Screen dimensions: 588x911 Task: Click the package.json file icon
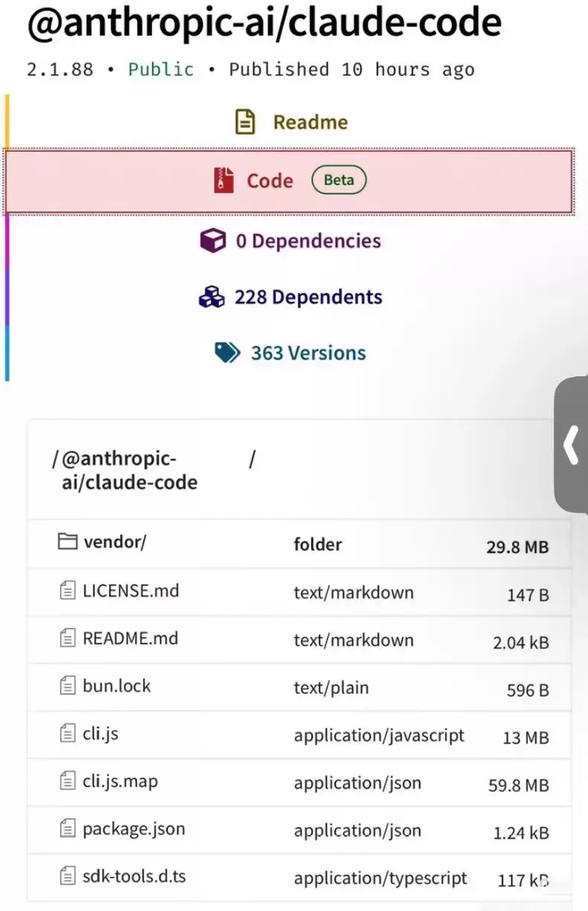point(68,828)
